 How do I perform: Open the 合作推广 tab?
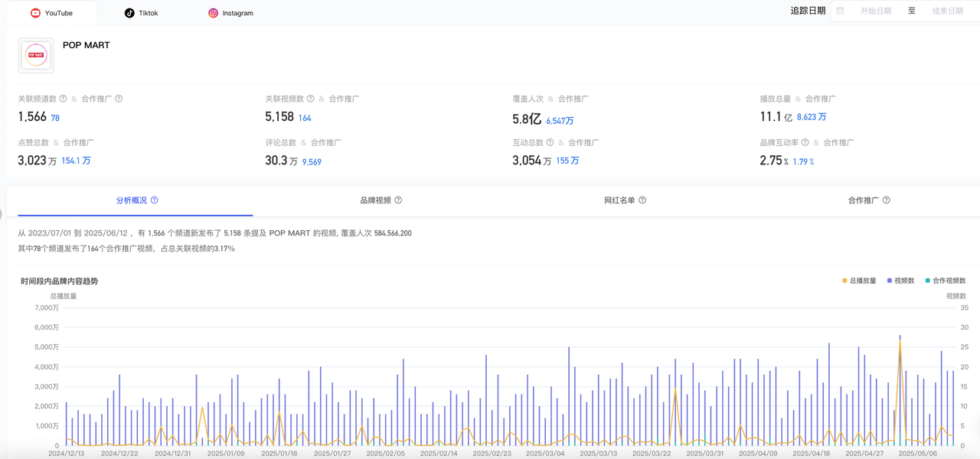coord(869,200)
